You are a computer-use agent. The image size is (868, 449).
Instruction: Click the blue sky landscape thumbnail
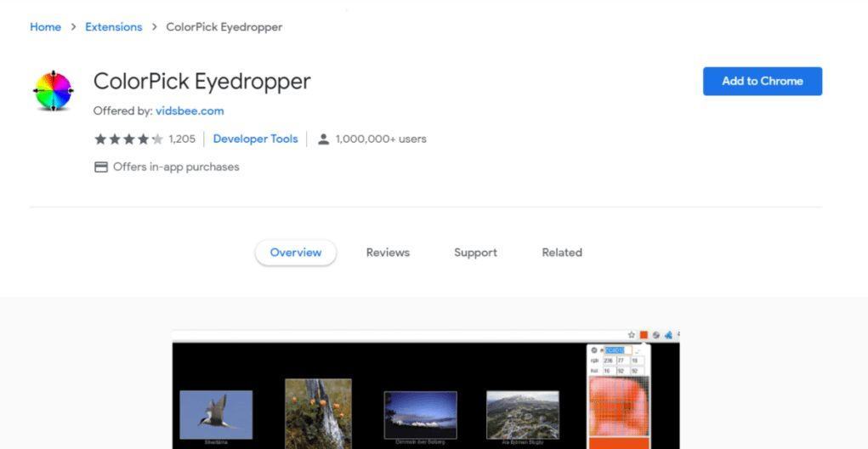[420, 414]
